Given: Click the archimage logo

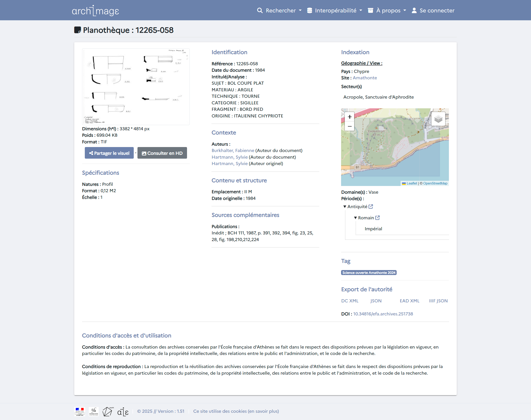Looking at the screenshot, I should (95, 11).
